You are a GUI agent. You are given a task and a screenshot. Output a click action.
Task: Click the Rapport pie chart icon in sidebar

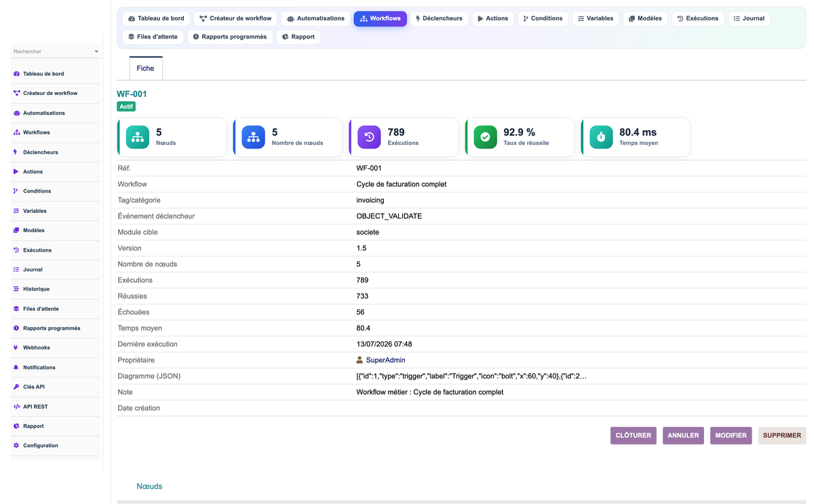click(x=16, y=426)
